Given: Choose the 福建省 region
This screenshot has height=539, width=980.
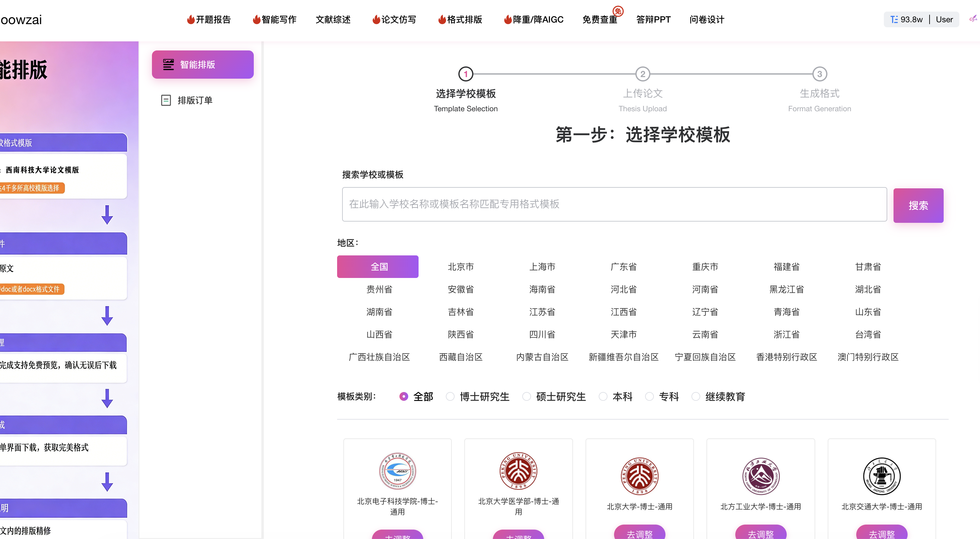Looking at the screenshot, I should point(786,266).
